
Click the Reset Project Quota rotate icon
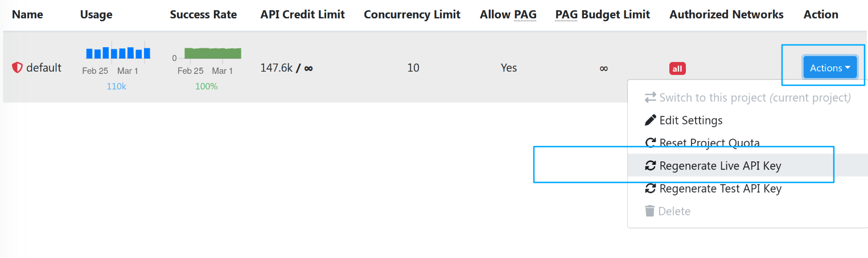pos(650,143)
